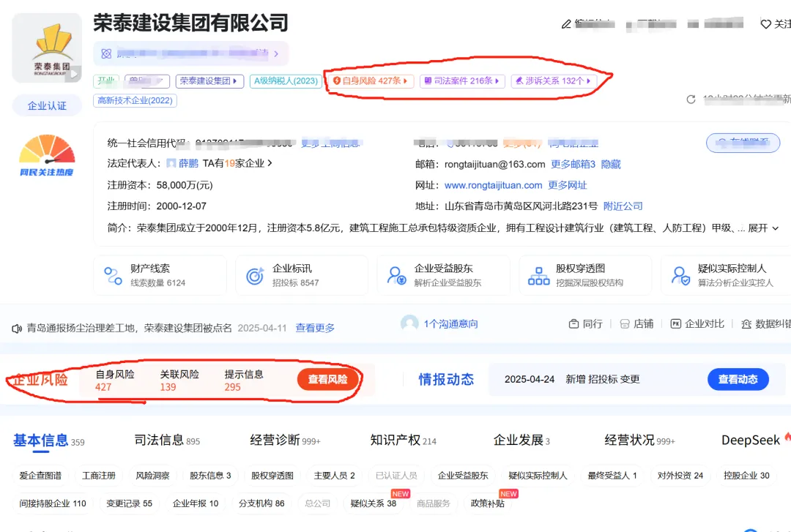Image resolution: width=791 pixels, height=532 pixels.
Task: Open the 间接持股企业 110 sub-tab
Action: tap(53, 503)
